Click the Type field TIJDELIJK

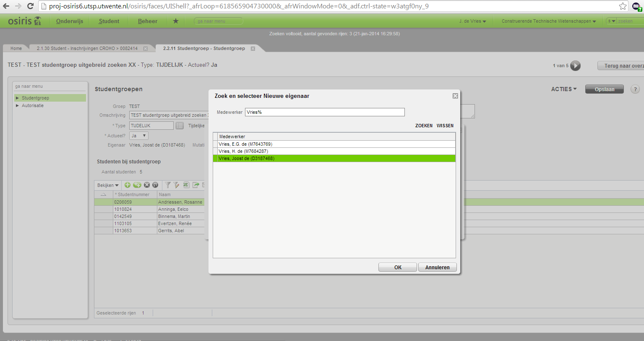pos(151,126)
